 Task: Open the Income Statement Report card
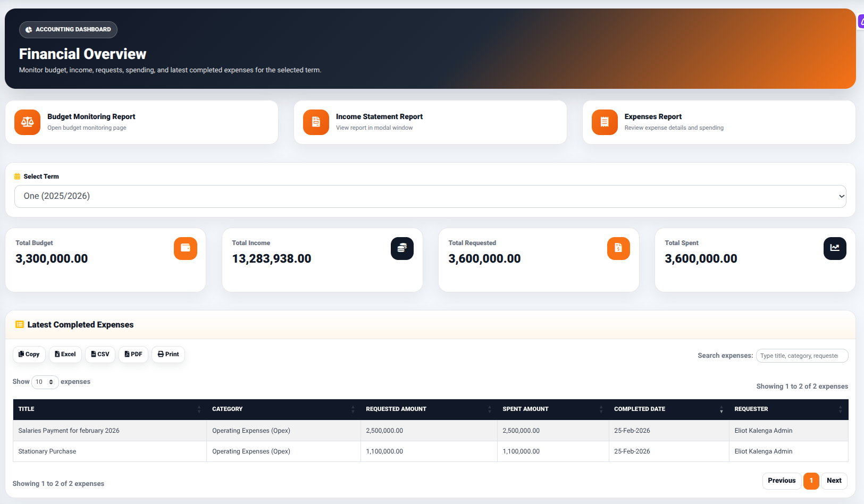click(x=430, y=122)
